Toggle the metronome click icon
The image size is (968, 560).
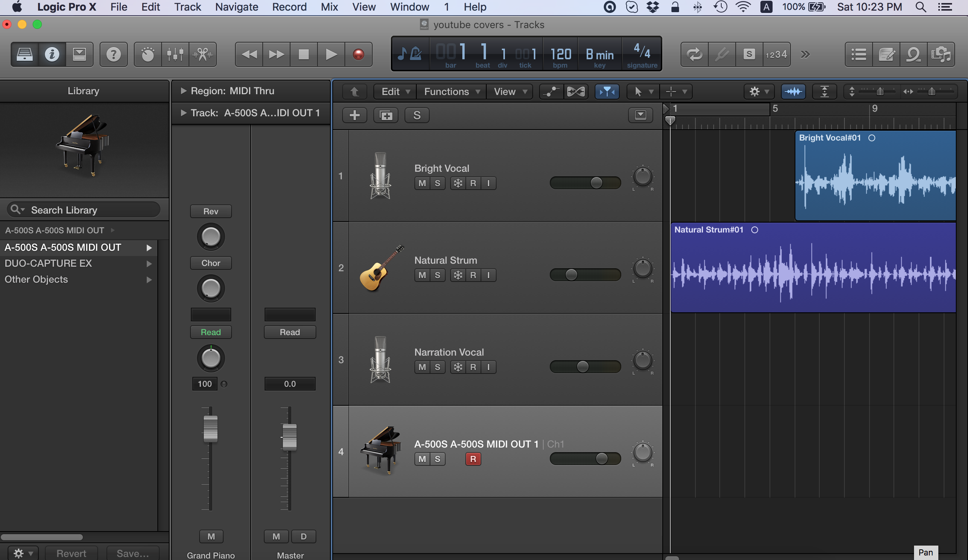(x=416, y=53)
